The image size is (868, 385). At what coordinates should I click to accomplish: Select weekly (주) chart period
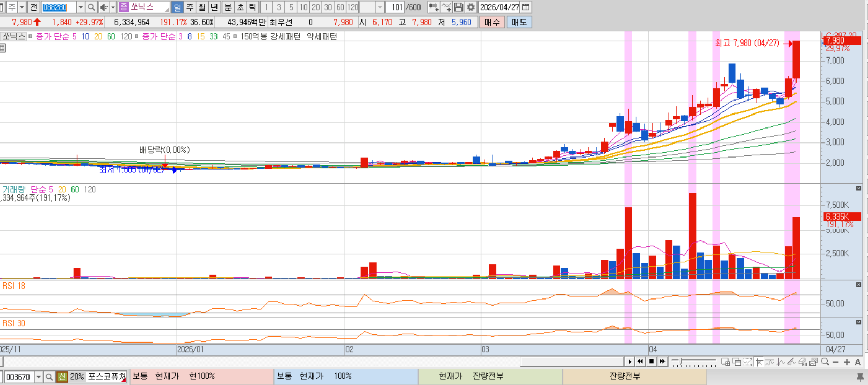(190, 7)
